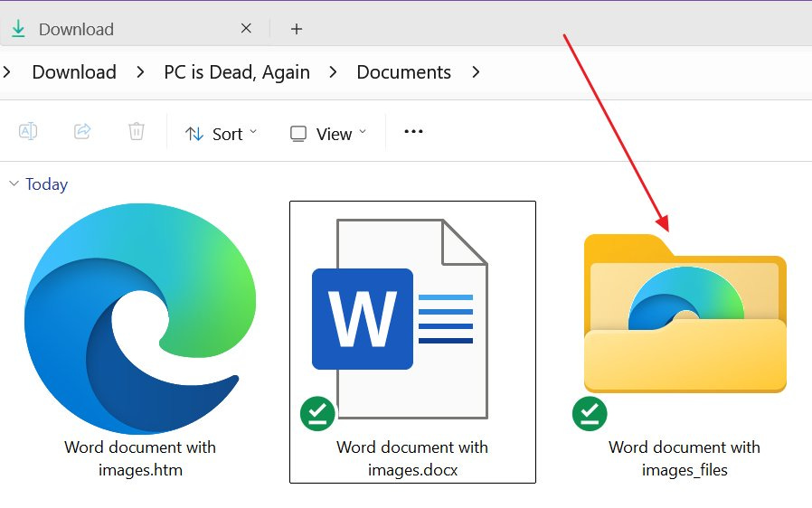Go to the Download breadcrumb folder
The image size is (812, 508).
tap(74, 72)
